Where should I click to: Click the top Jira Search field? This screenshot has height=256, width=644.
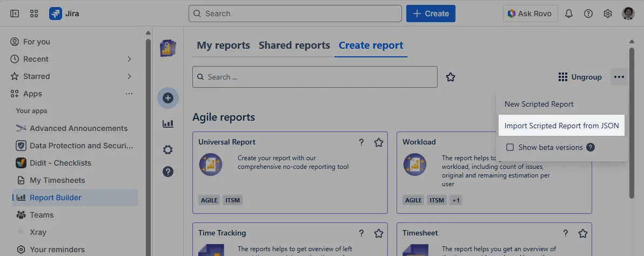click(295, 14)
